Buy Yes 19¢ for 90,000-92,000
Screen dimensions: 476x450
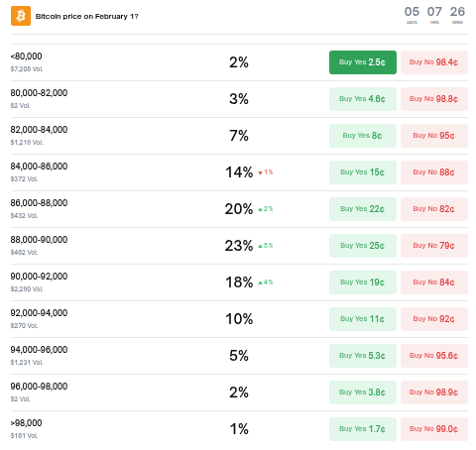[x=363, y=282]
